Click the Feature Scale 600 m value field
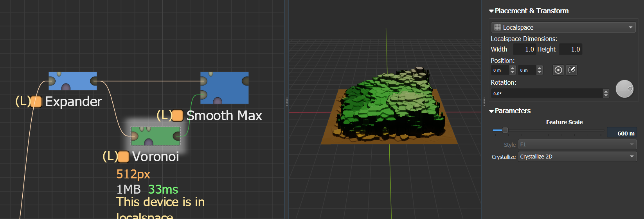The image size is (644, 219). (622, 133)
